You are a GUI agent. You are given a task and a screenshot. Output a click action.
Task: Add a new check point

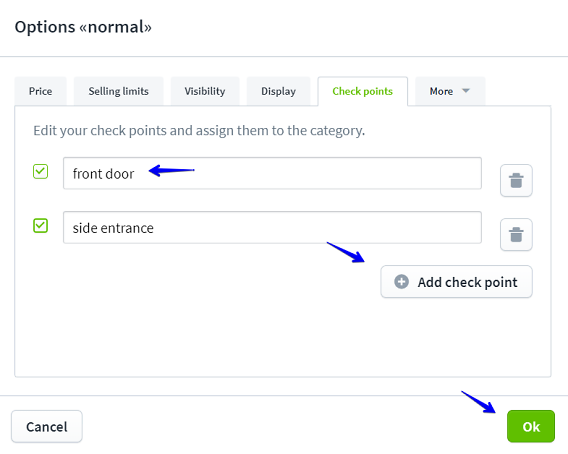pyautogui.click(x=456, y=282)
